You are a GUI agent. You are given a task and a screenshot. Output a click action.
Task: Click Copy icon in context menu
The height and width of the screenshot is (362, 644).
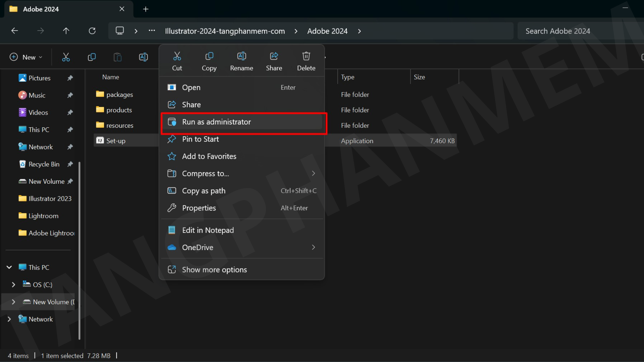point(209,56)
